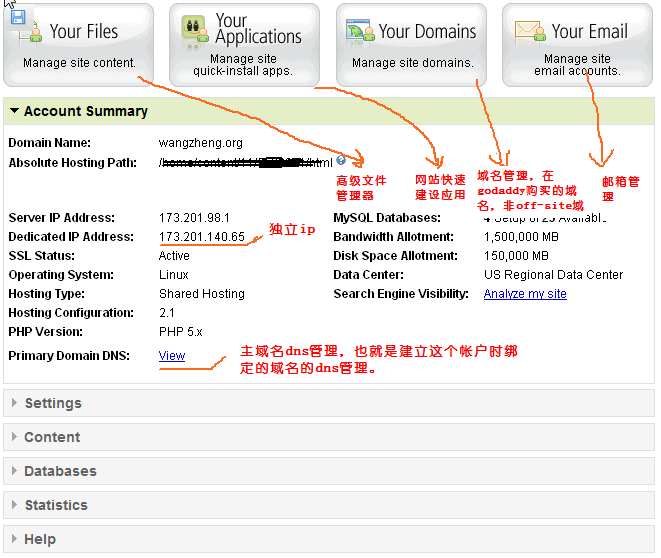Expand the Statistics section
661x558 pixels.
(x=14, y=505)
